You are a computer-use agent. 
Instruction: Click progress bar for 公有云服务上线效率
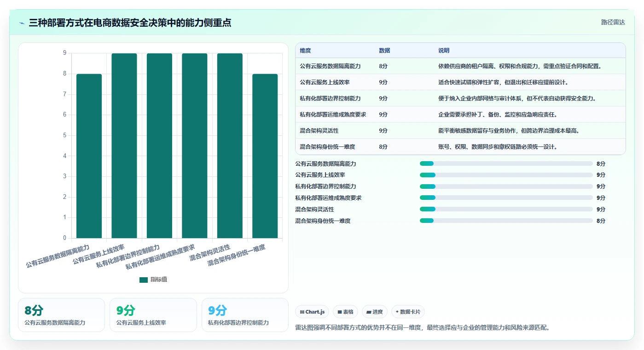(506, 175)
